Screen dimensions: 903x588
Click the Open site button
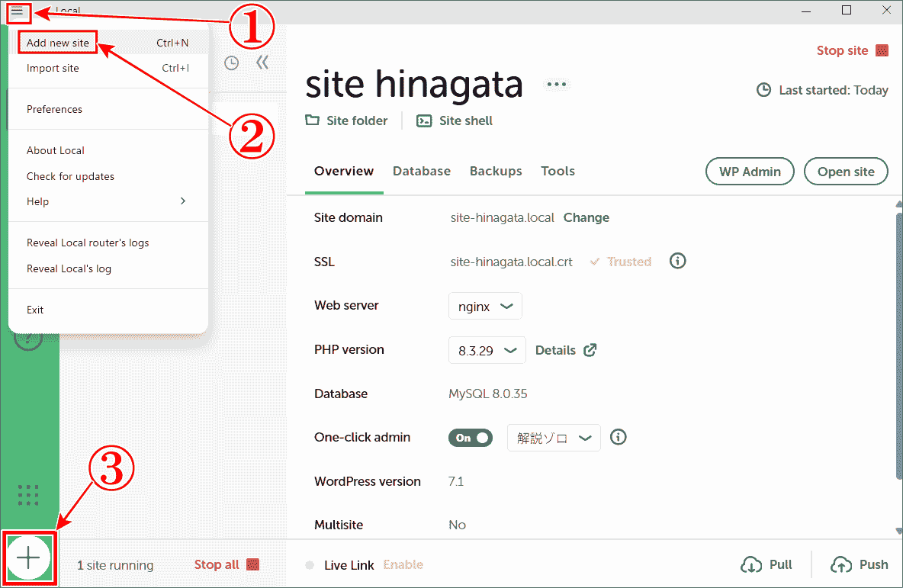click(846, 172)
